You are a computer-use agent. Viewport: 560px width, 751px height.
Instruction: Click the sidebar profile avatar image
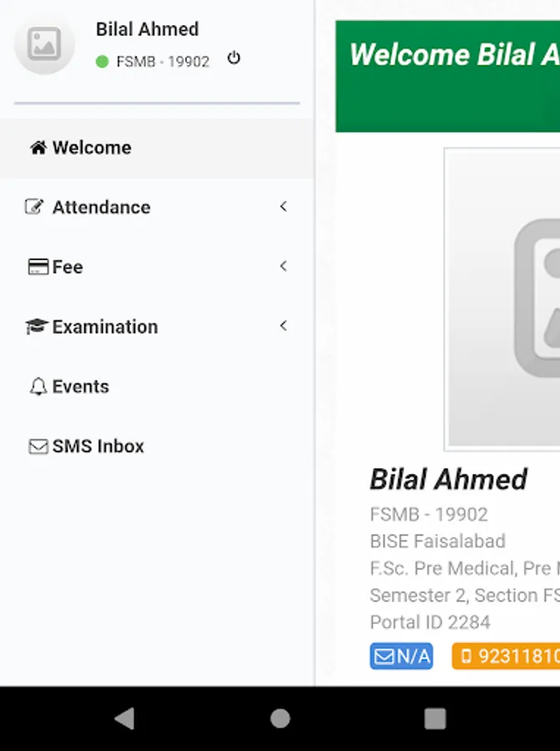point(44,44)
